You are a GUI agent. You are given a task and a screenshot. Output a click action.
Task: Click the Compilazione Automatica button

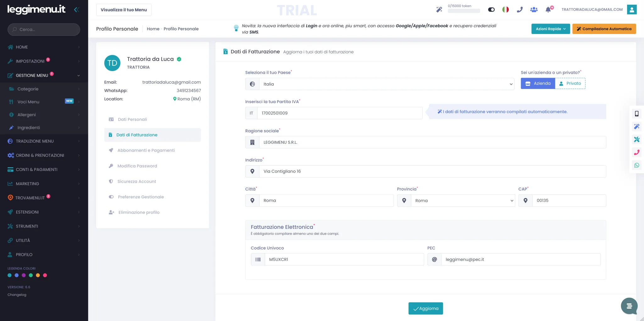tap(604, 29)
